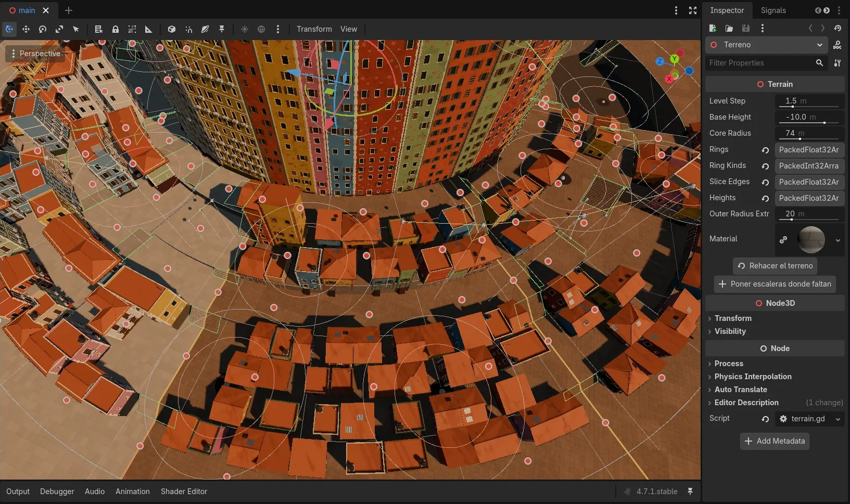Open documentation for the Terreno node
This screenshot has height=504, width=850.
838,45
